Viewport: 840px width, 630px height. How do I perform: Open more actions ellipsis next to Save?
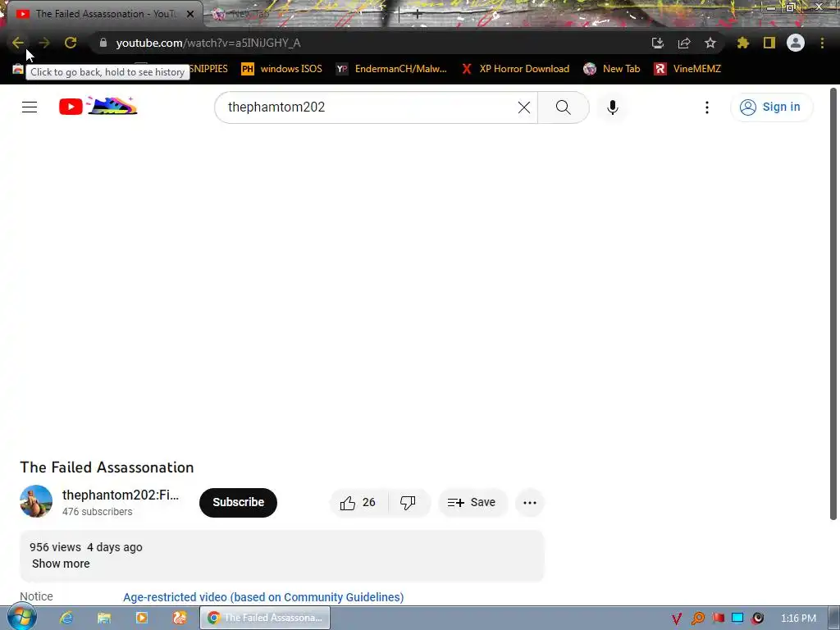click(530, 503)
